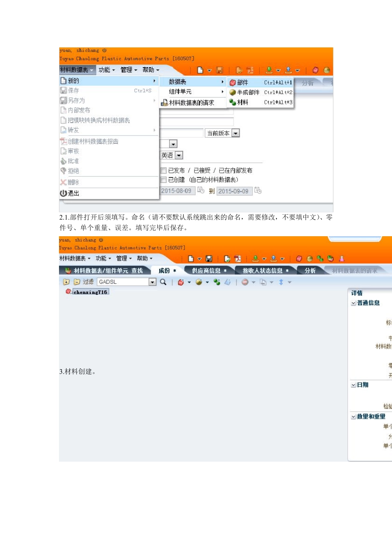
Task: Click add component cube icon in tree toolbar
Action: point(181,282)
